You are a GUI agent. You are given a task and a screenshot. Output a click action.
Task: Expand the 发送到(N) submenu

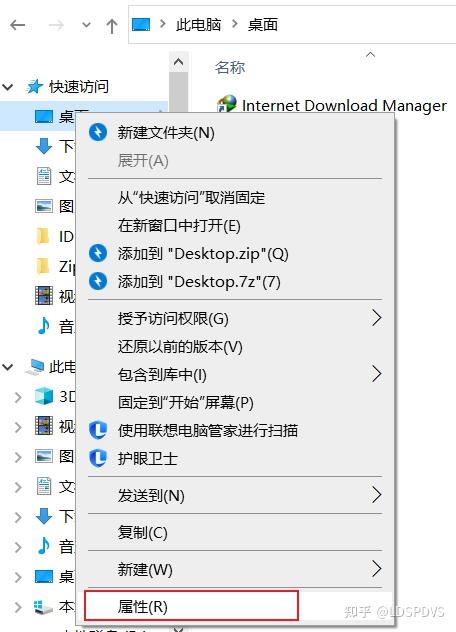pyautogui.click(x=376, y=495)
